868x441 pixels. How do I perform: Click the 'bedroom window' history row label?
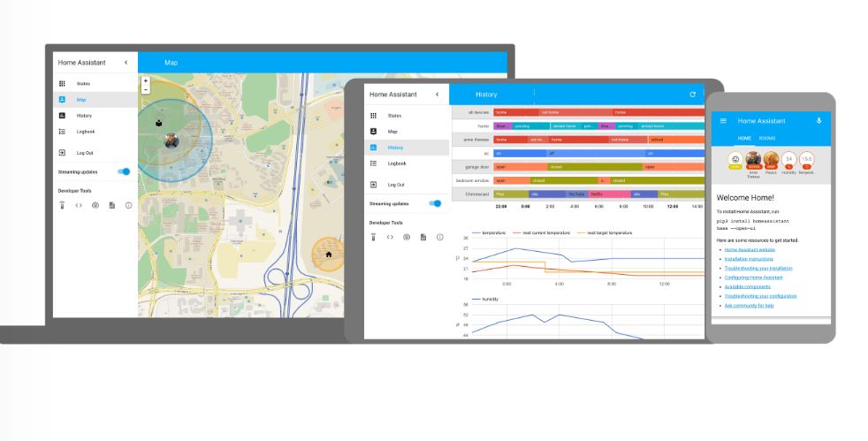coord(472,180)
